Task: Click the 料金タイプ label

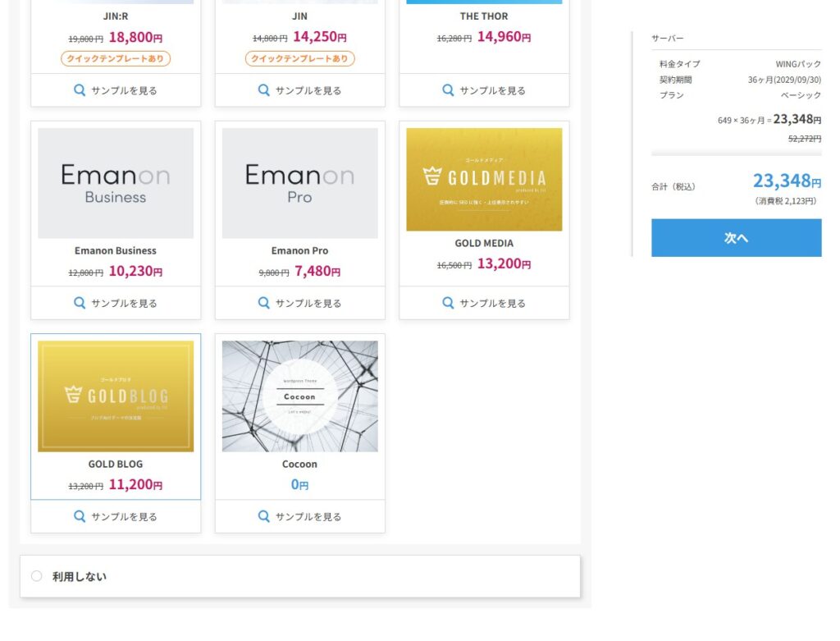Action: [679, 64]
